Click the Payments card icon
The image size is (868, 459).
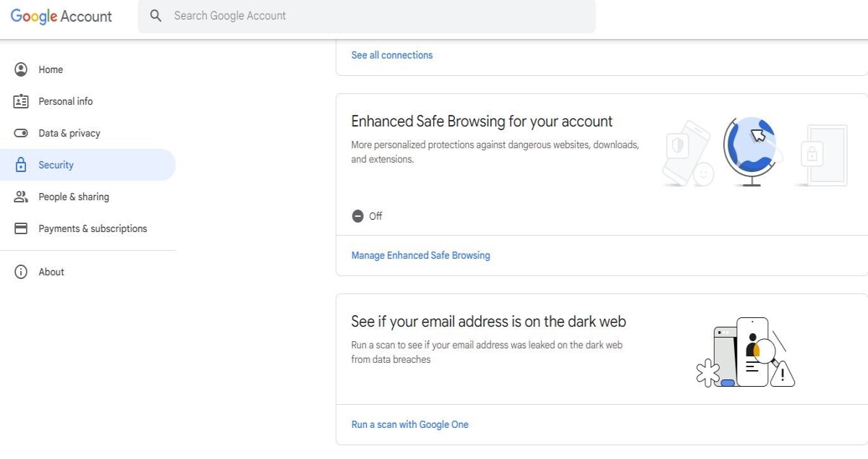[21, 228]
